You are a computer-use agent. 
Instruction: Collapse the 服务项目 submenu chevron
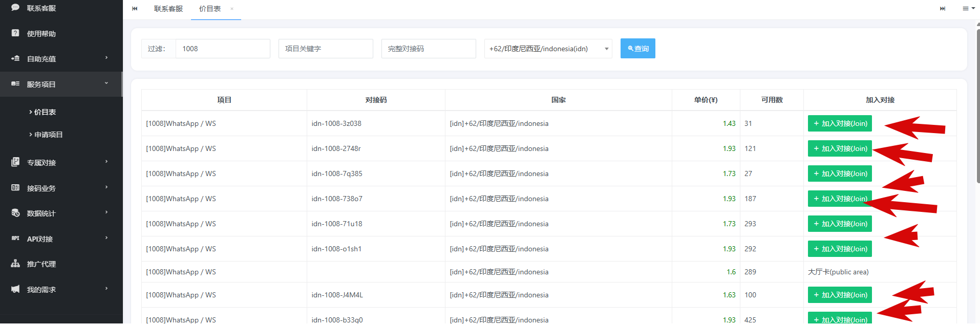point(106,83)
